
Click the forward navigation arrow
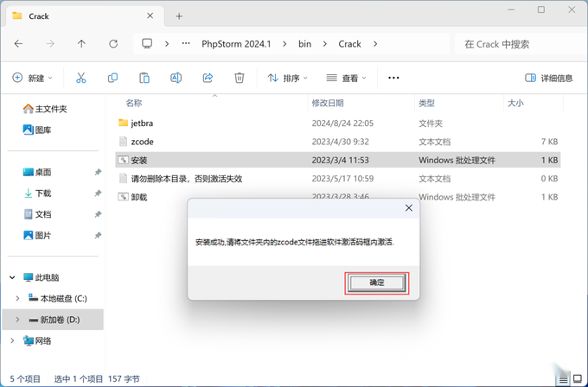pos(50,44)
